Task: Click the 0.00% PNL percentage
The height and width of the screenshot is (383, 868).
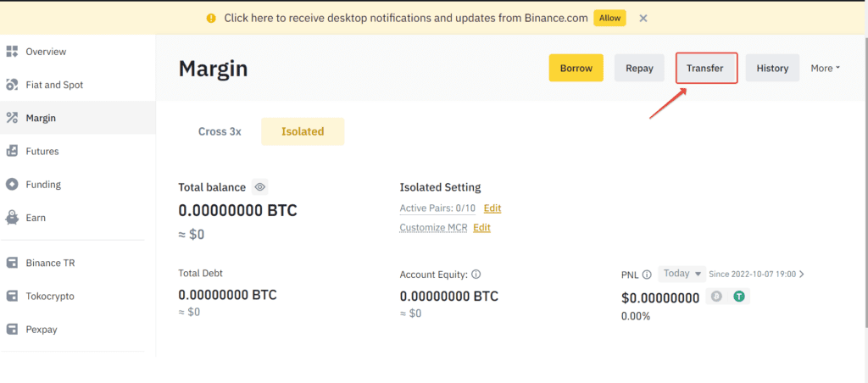Action: pyautogui.click(x=636, y=317)
